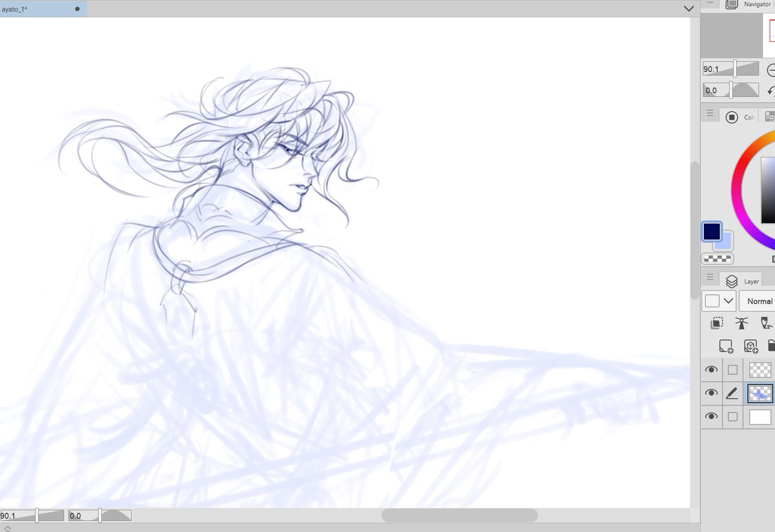
Task: Switch to the Color Set tab icon
Action: tap(769, 117)
